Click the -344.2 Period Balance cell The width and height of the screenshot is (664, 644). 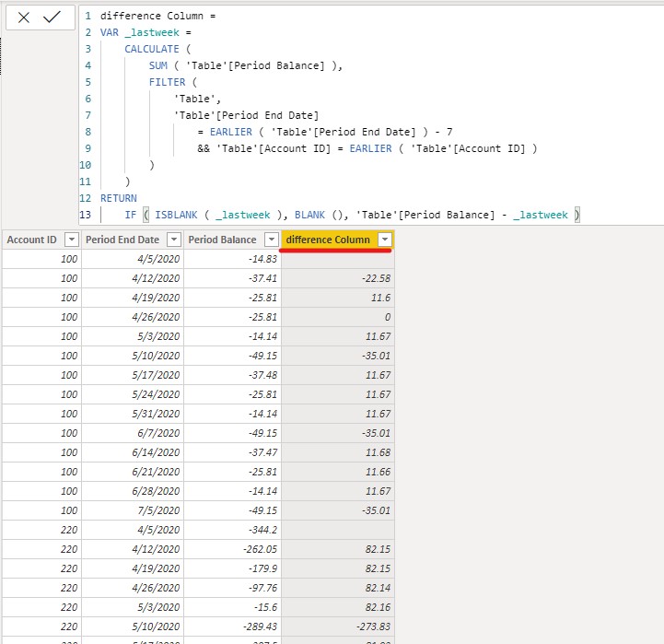232,530
